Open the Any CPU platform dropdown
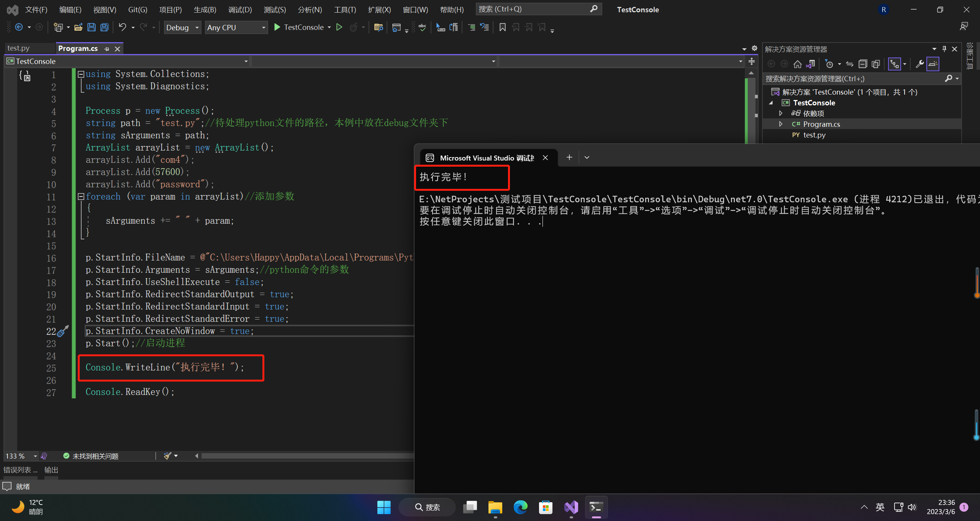The image size is (980, 521). click(x=236, y=28)
